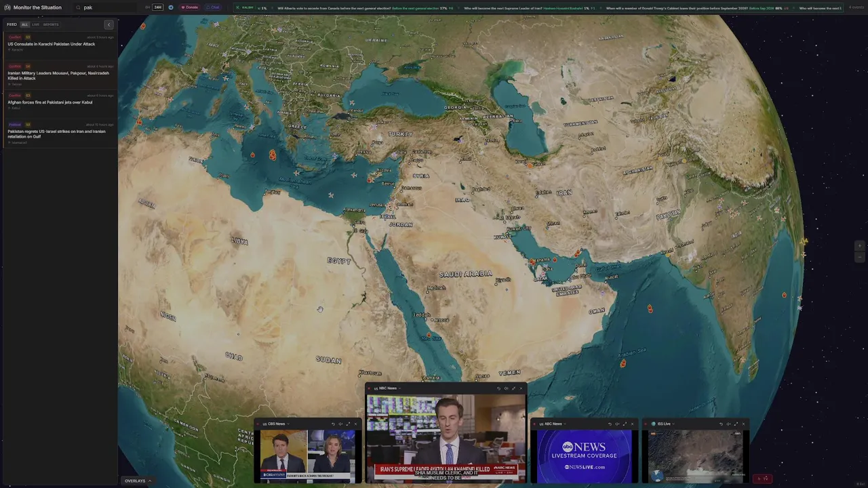Click the '4 events' counter at top right

856,7
